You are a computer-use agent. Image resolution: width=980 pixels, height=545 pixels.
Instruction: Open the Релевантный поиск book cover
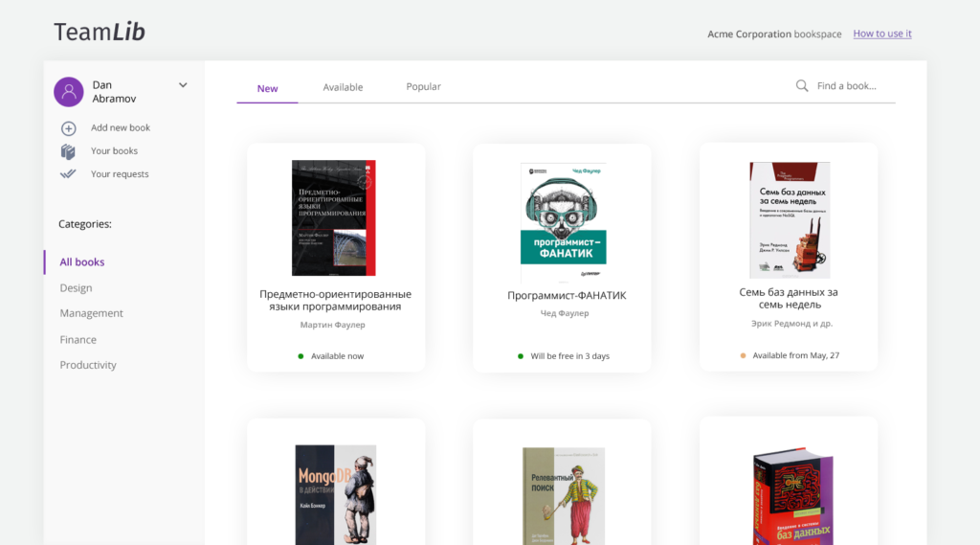pyautogui.click(x=563, y=496)
